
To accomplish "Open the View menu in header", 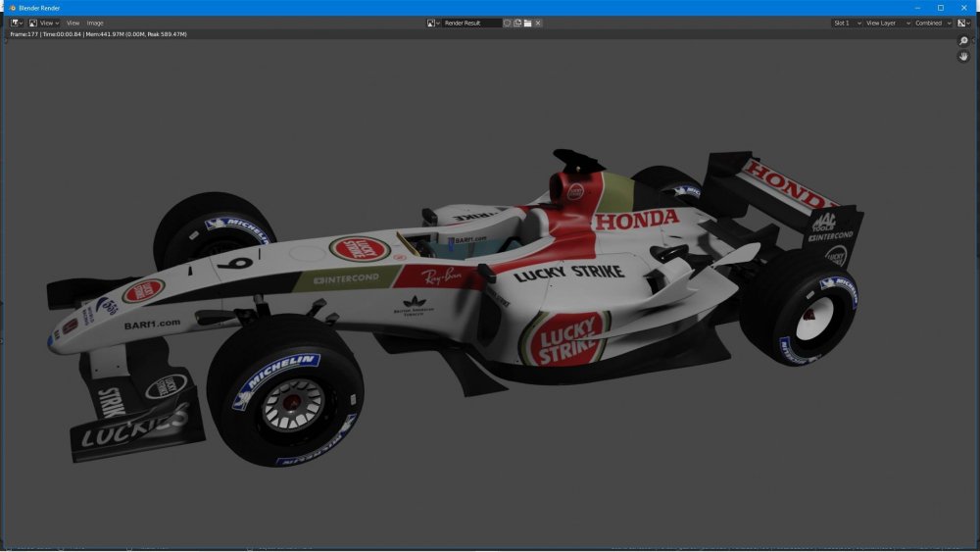I will pos(73,24).
